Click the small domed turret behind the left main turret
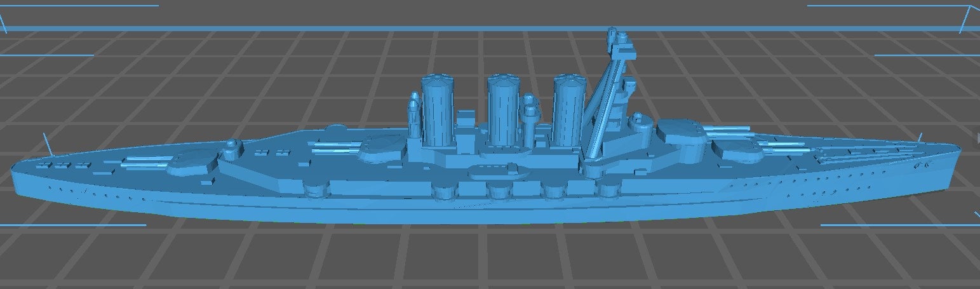Image resolution: width=980 pixels, height=289 pixels. point(232,147)
